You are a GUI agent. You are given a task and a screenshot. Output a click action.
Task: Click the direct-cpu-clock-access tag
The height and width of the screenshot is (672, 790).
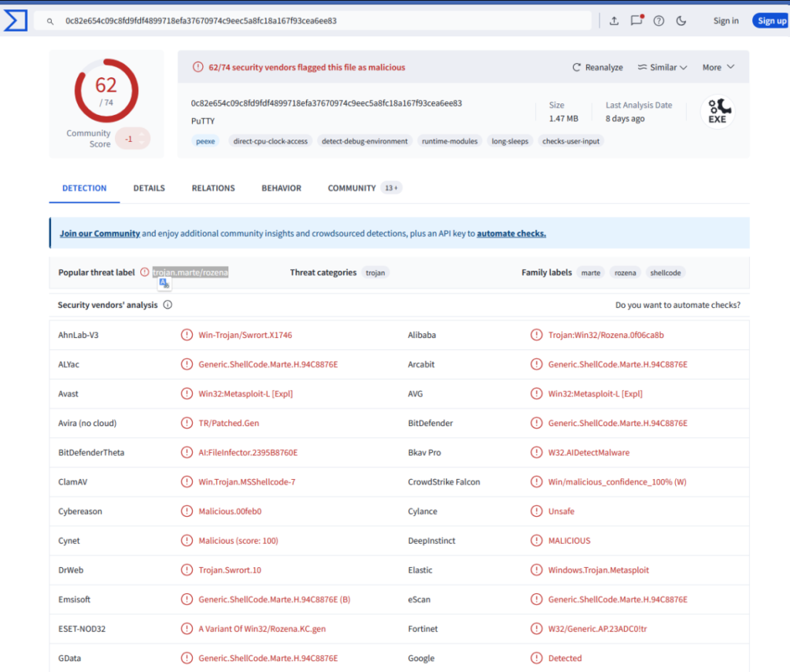(x=271, y=141)
